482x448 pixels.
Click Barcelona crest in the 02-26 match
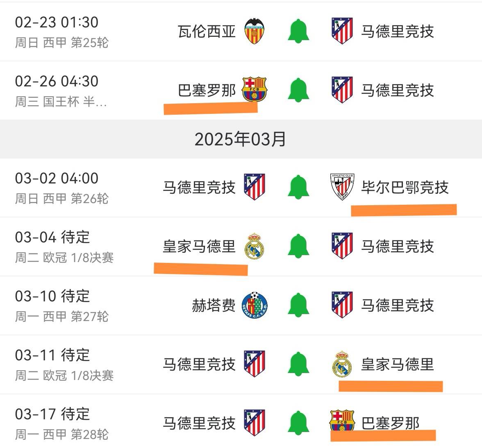(254, 90)
